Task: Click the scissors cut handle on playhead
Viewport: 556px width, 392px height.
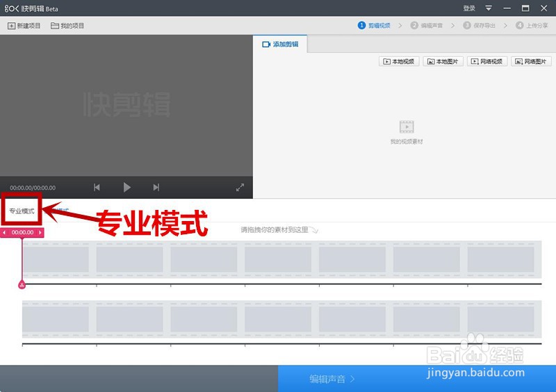Action: click(x=22, y=285)
